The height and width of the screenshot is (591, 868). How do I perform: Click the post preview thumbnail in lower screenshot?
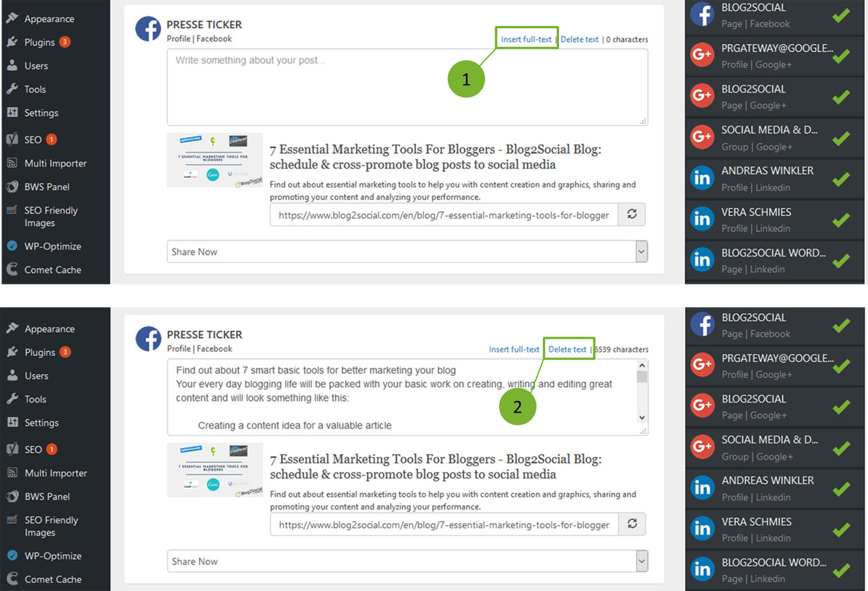(214, 470)
